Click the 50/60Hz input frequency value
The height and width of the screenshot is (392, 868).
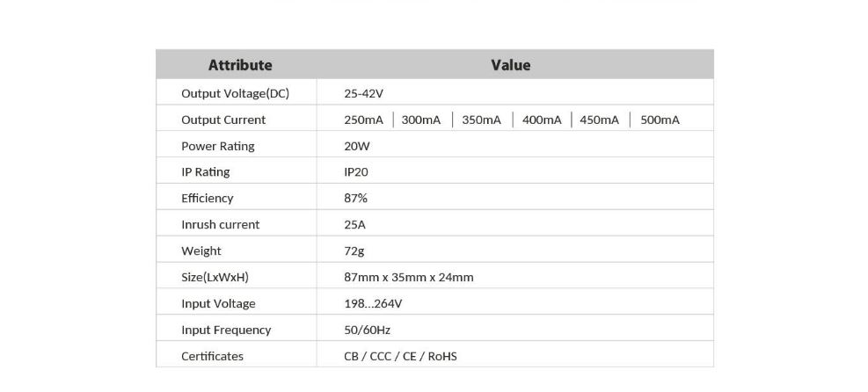pyautogui.click(x=367, y=330)
